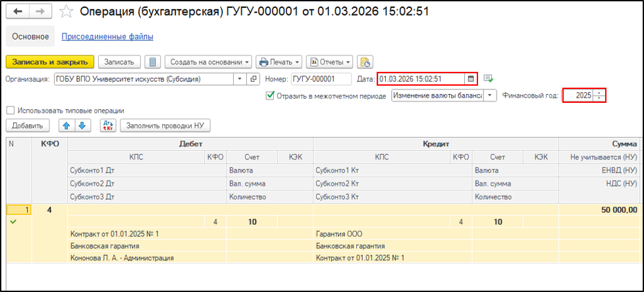Click the posted status icon beside date

[x=488, y=78]
